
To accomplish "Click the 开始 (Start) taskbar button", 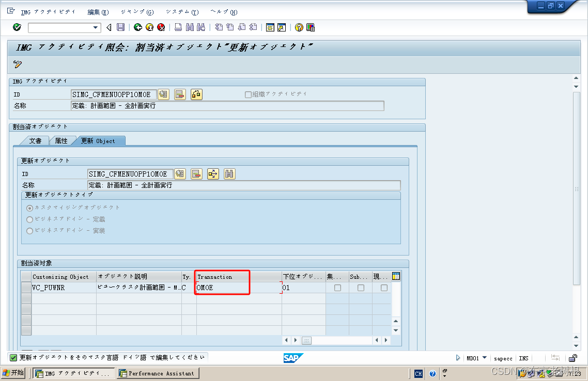I will pyautogui.click(x=13, y=373).
